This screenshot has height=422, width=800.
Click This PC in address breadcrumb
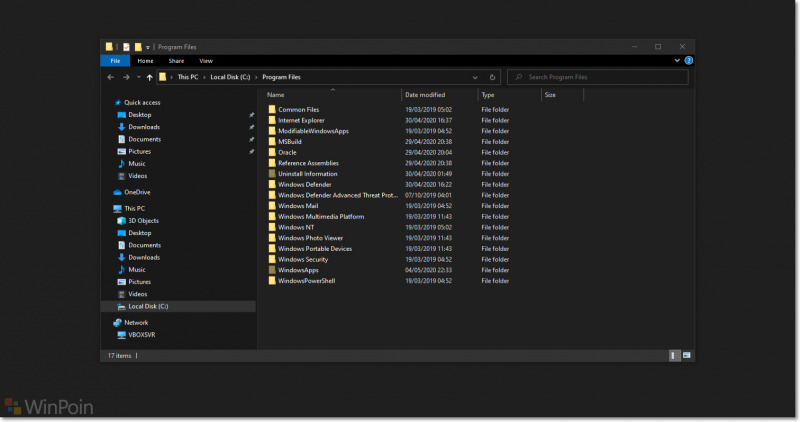[188, 77]
